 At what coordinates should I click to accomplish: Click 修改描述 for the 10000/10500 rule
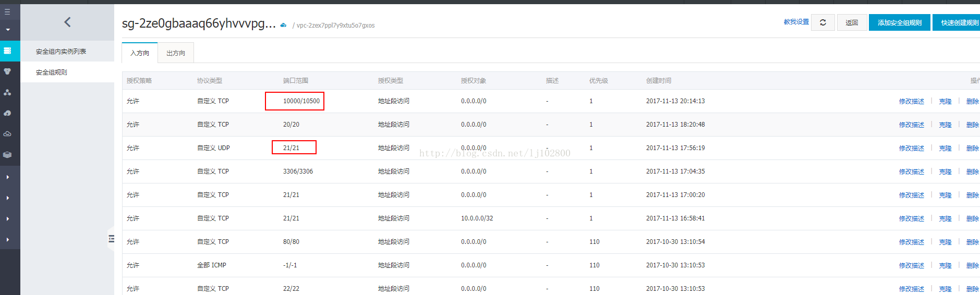point(912,102)
